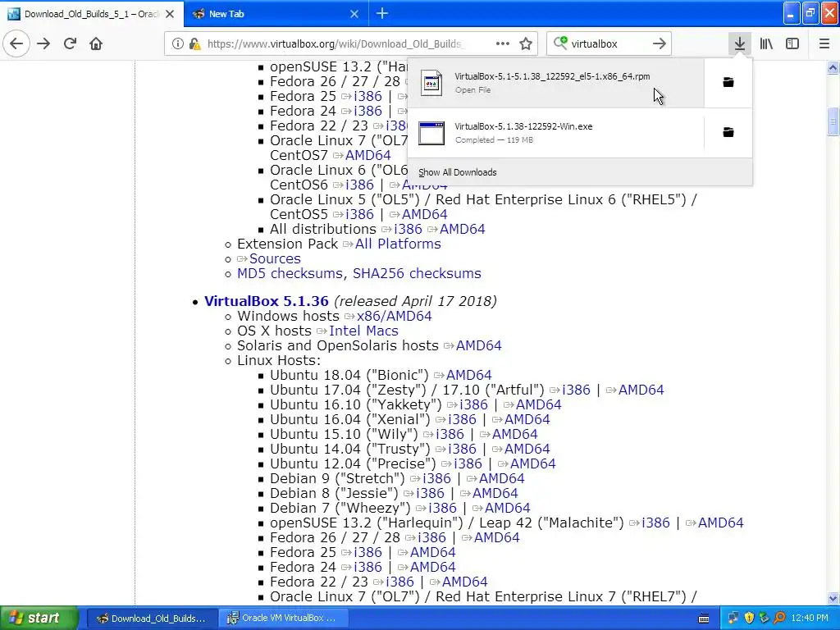Click the network computers icon in system tray
The image size is (840, 630).
733,618
